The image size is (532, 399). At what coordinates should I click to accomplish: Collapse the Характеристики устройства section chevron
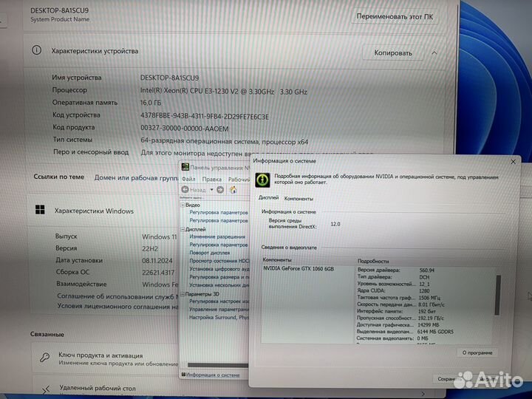[434, 53]
